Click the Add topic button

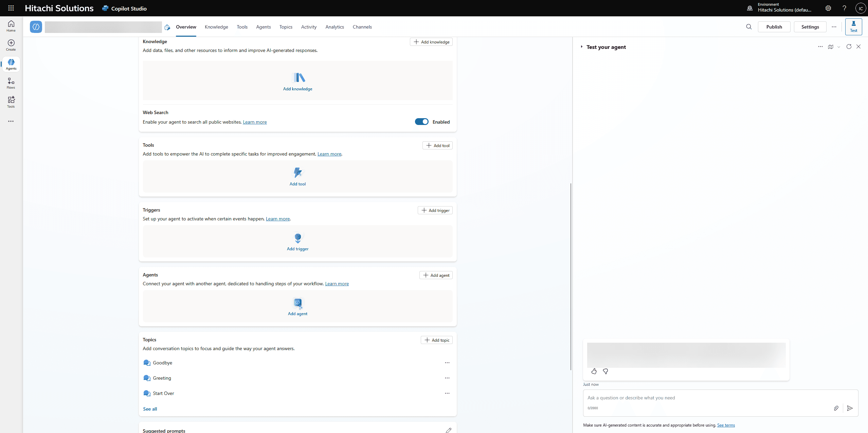437,340
